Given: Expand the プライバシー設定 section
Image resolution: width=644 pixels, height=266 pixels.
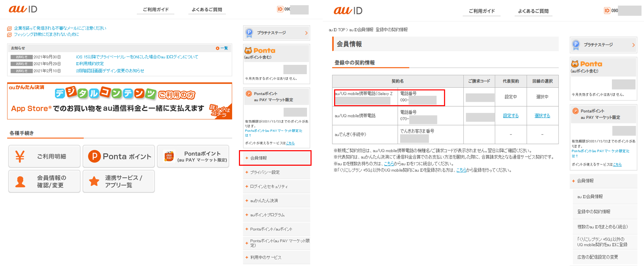Looking at the screenshot, I should tap(265, 172).
